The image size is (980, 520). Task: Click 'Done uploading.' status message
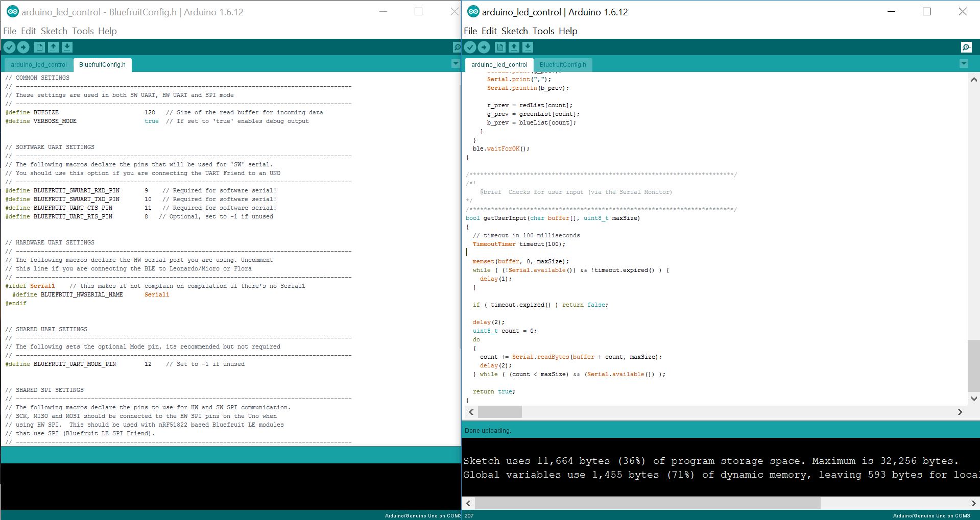487,431
